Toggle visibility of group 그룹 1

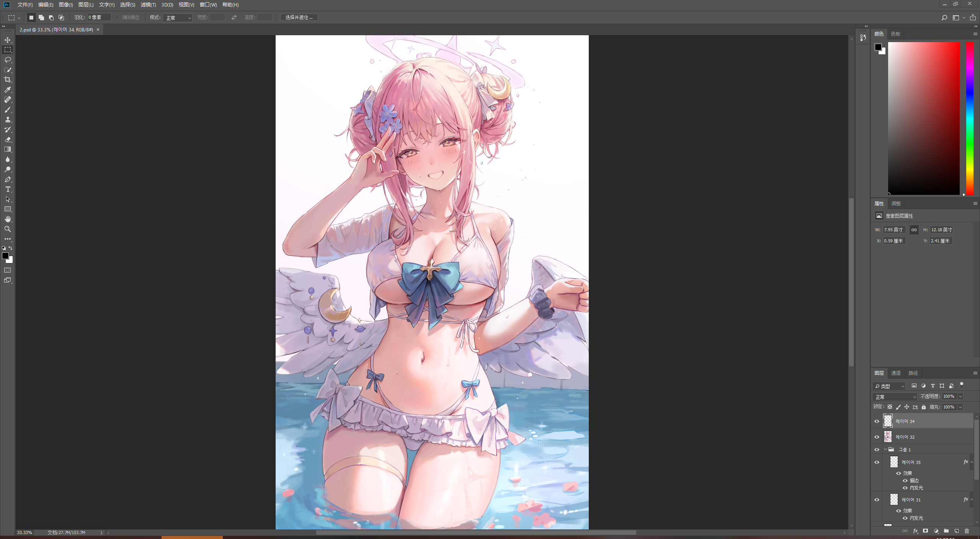[x=877, y=449]
